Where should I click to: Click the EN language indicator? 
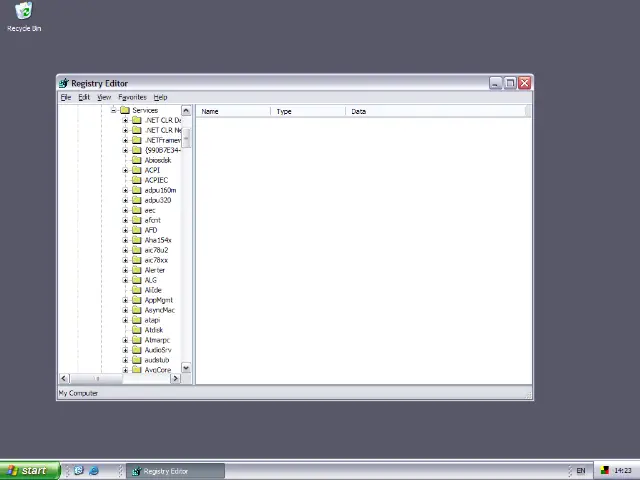[x=580, y=471]
